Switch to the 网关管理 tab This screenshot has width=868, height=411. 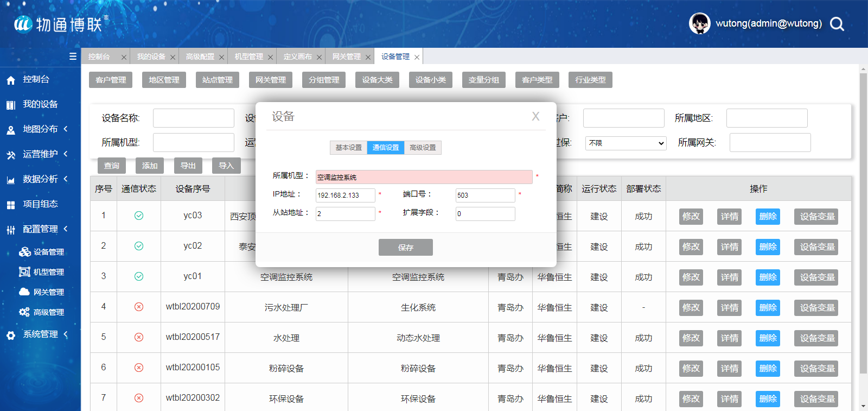[350, 56]
